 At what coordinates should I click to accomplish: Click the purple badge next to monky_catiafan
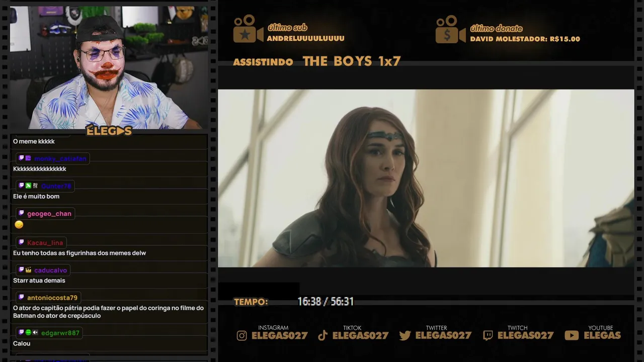tap(28, 158)
